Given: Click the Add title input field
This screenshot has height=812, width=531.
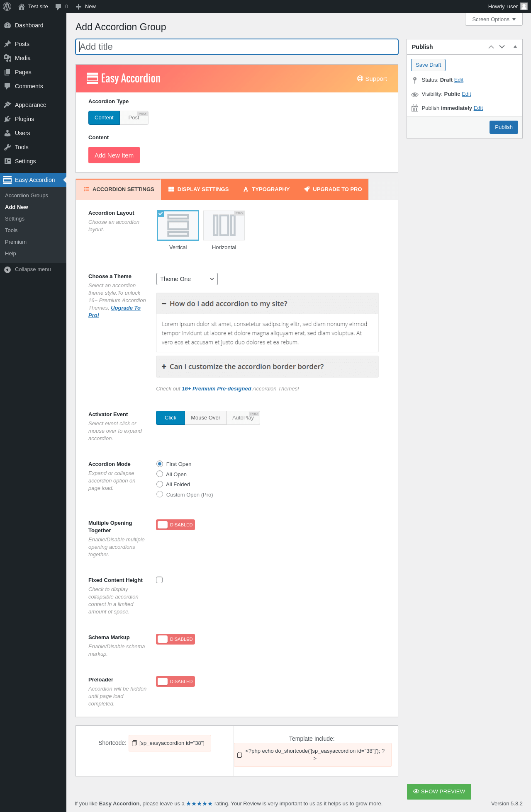Looking at the screenshot, I should point(237,47).
